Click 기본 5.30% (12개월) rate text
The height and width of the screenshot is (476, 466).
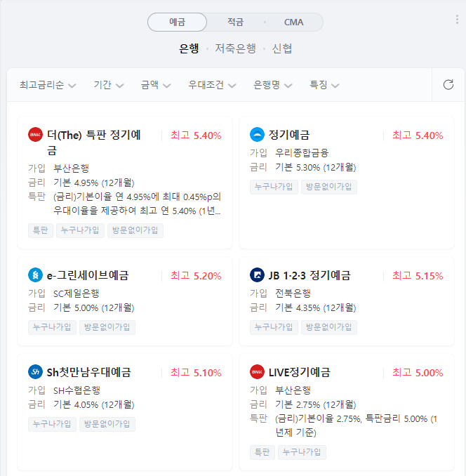click(316, 167)
